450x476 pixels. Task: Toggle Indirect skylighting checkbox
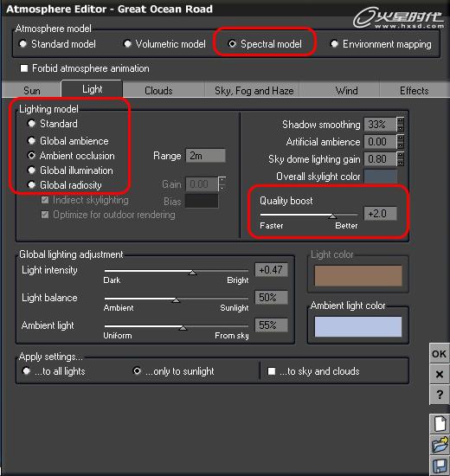[x=45, y=200]
